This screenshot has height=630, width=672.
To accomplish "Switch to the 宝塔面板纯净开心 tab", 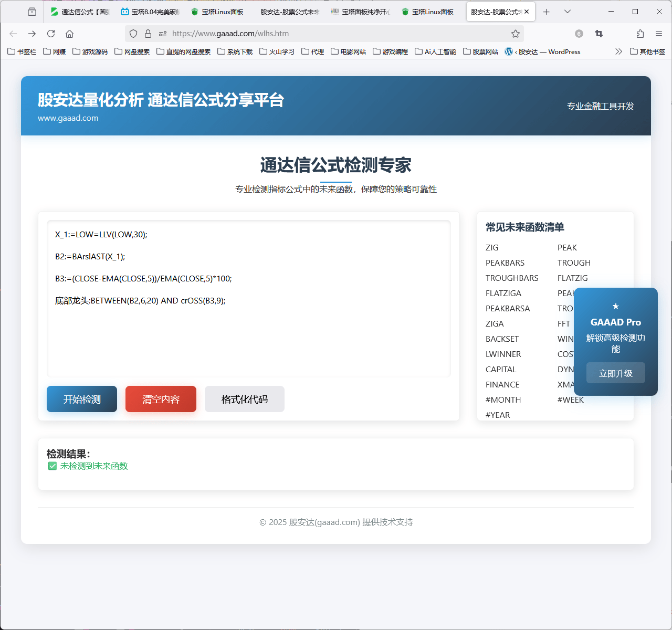I will 361,12.
